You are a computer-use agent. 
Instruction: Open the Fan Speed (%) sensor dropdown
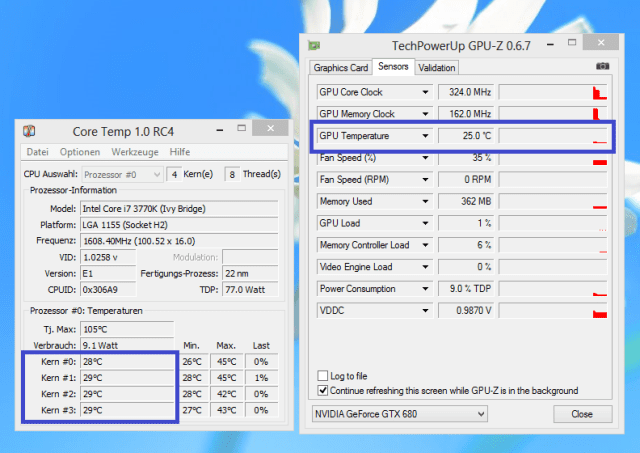point(425,158)
